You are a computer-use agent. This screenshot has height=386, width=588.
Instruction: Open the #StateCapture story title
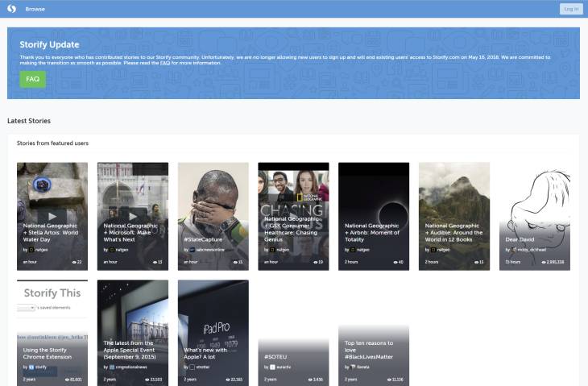203,239
